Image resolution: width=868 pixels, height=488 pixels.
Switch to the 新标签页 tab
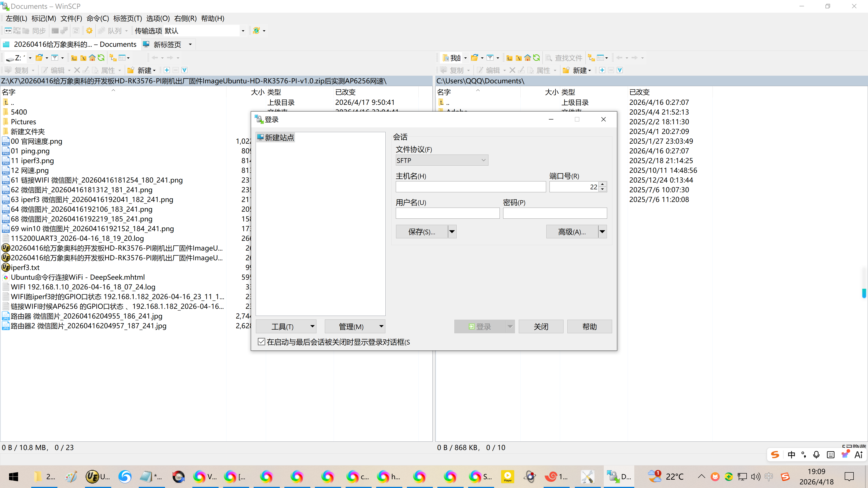tap(167, 45)
